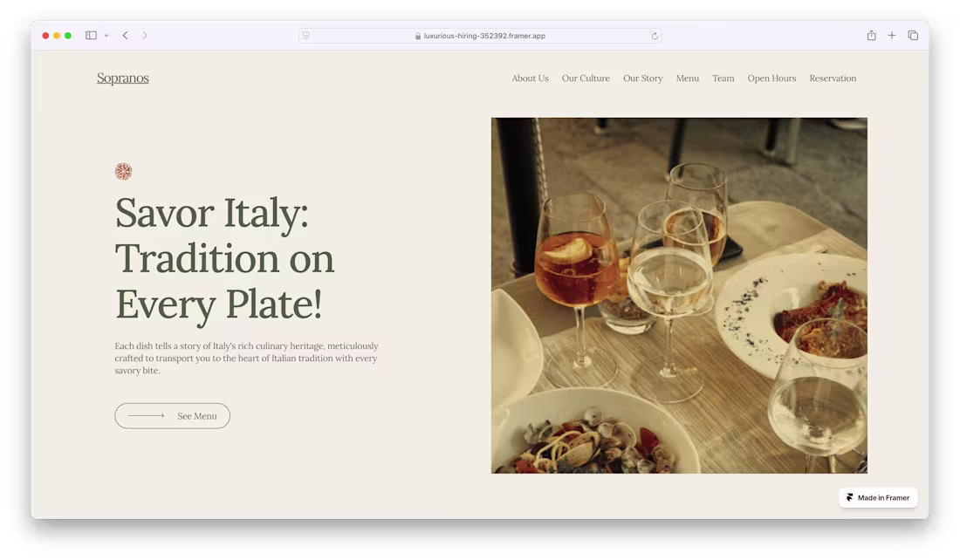Go back using the back arrow
The height and width of the screenshot is (560, 960).
tap(125, 35)
